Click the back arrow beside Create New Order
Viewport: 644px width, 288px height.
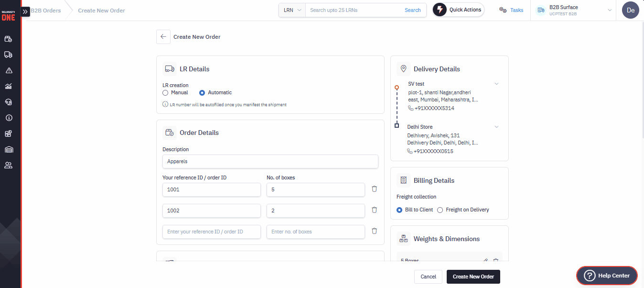pos(163,37)
